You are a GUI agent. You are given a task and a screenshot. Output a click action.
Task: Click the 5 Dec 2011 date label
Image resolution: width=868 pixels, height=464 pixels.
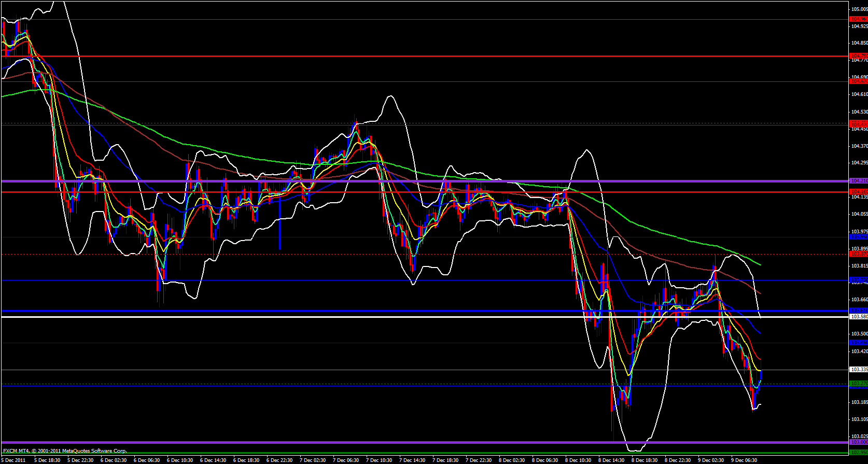point(14,460)
